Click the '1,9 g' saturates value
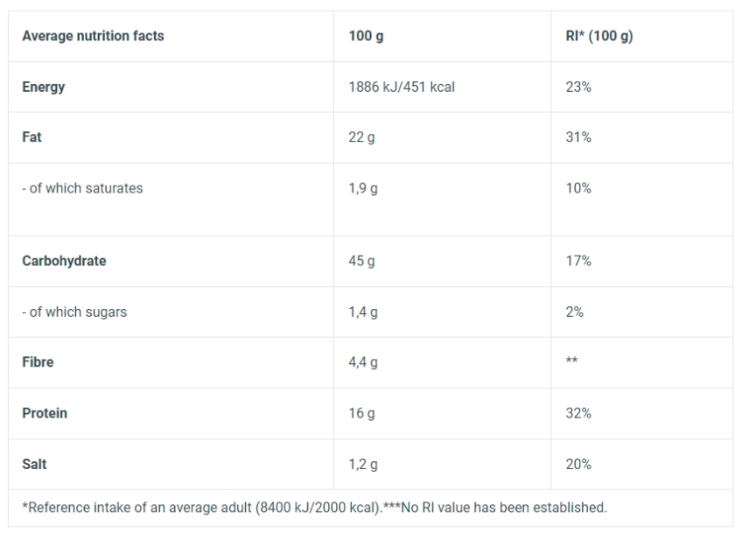 pyautogui.click(x=363, y=189)
